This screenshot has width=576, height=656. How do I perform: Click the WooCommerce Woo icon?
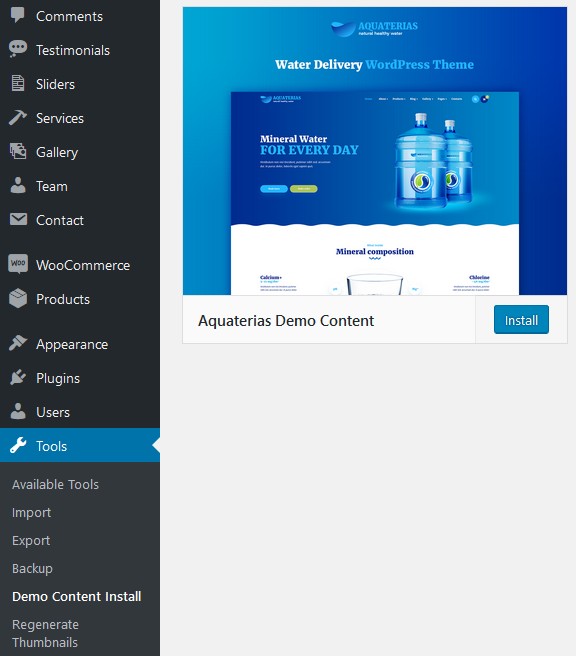18,264
